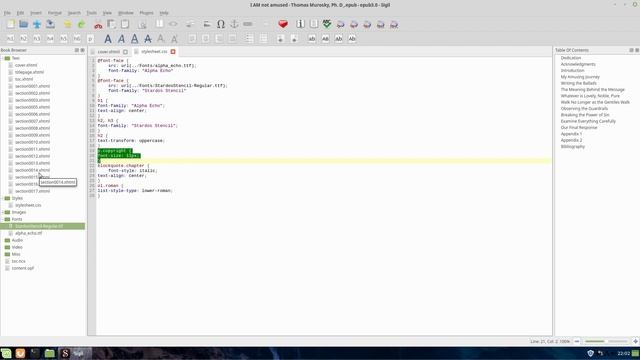Open 'Our Final Response' in Table Of Contents
This screenshot has height=360, width=640.
click(579, 127)
